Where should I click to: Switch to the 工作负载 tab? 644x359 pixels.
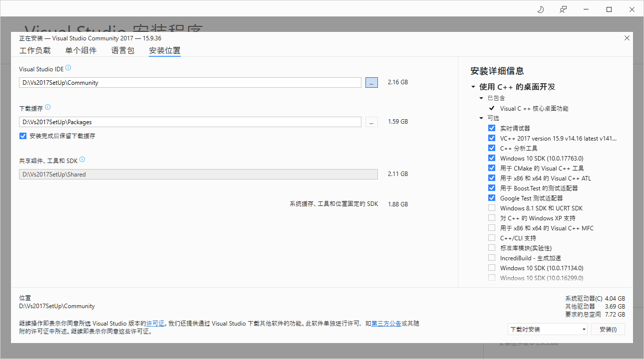point(35,50)
